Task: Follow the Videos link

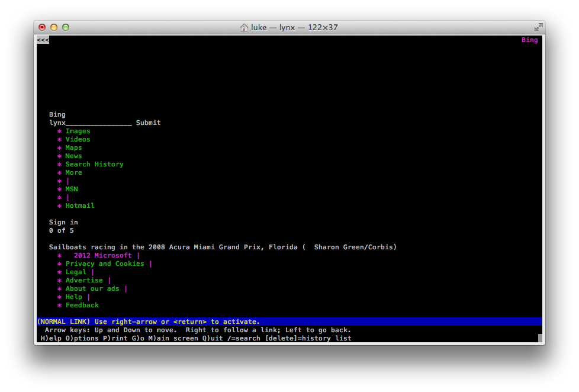Action: 78,140
